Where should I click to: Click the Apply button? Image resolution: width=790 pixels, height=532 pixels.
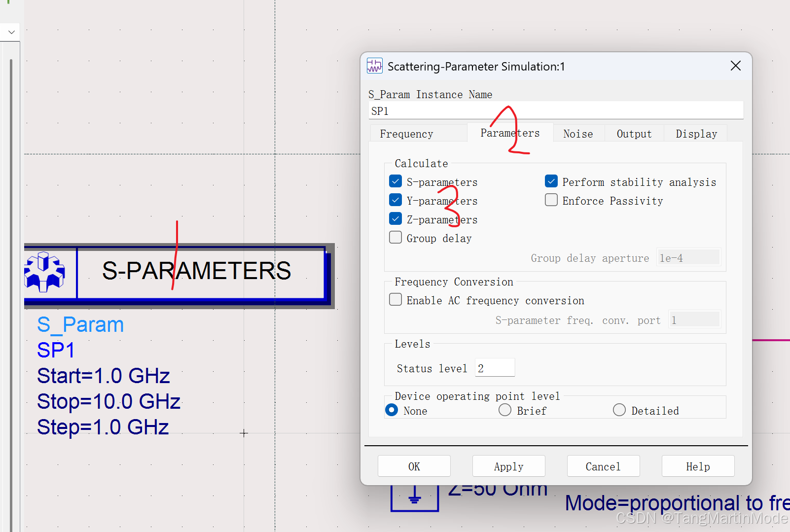click(x=509, y=466)
